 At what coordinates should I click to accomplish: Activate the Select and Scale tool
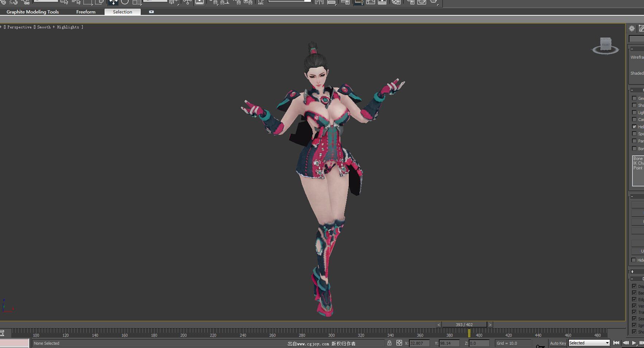pyautogui.click(x=137, y=2)
